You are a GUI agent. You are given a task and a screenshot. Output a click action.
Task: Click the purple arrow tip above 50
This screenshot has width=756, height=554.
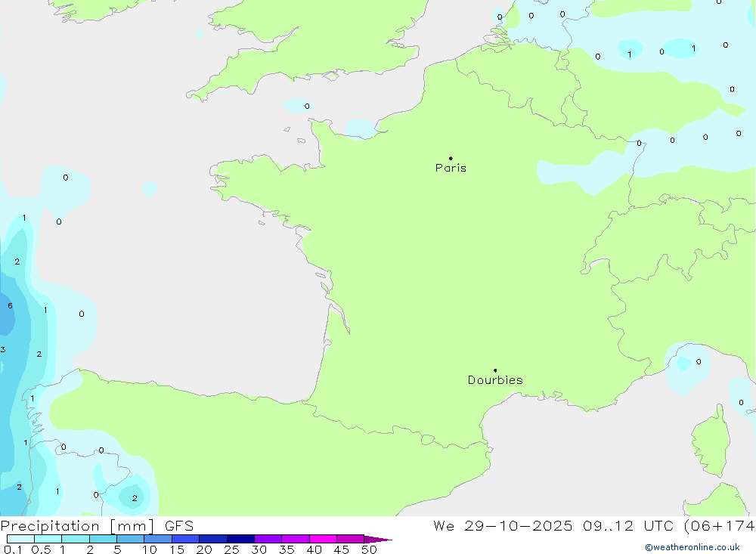tap(378, 540)
